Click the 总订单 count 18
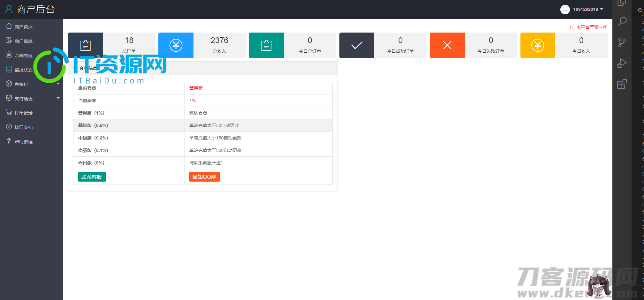 click(129, 40)
